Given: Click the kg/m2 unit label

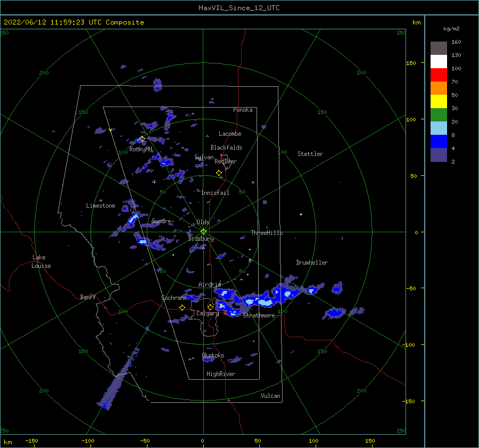Looking at the screenshot, I should pos(451,29).
